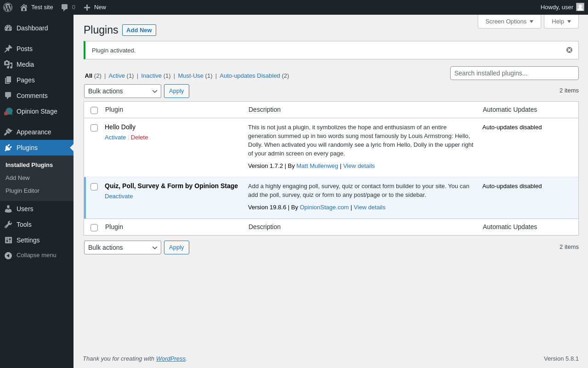This screenshot has width=588, height=368.
Task: Click the Add New button beside Plugins
Action: (139, 30)
